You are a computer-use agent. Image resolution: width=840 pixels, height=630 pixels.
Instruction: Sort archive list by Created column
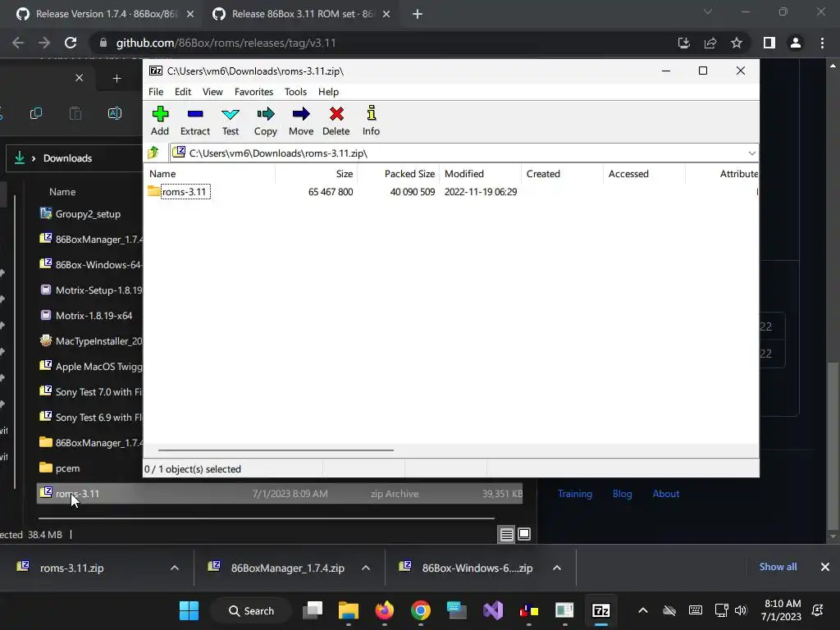point(562,174)
